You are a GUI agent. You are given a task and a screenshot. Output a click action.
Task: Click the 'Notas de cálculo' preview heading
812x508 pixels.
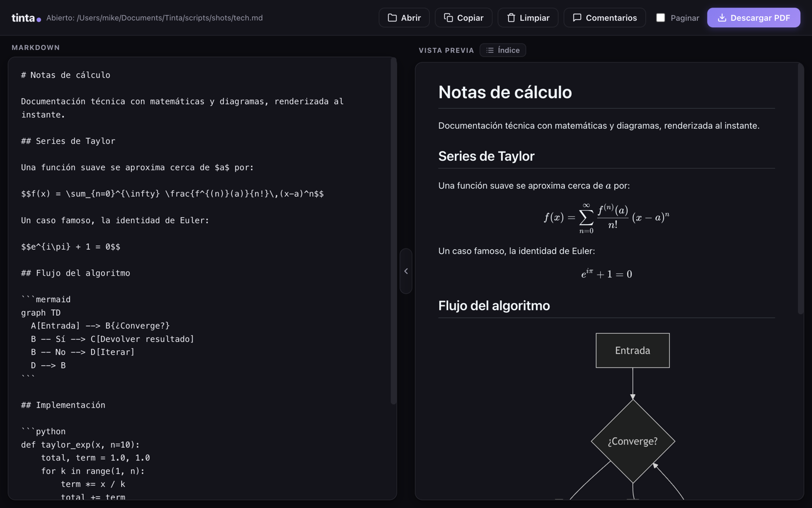pos(505,92)
